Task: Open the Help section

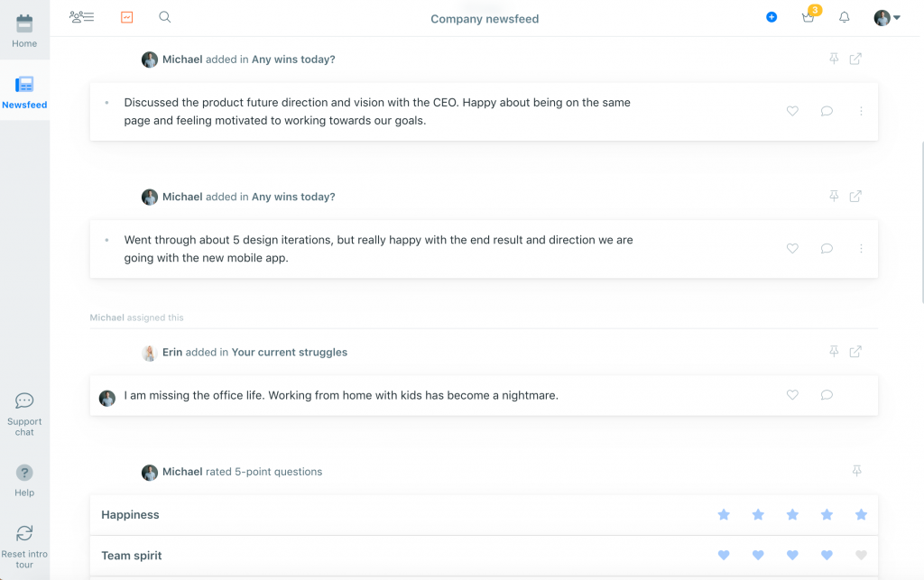Action: (x=24, y=481)
